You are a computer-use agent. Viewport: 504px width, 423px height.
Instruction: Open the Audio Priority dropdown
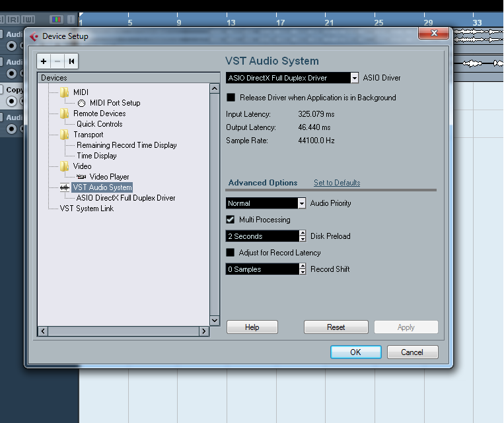302,203
